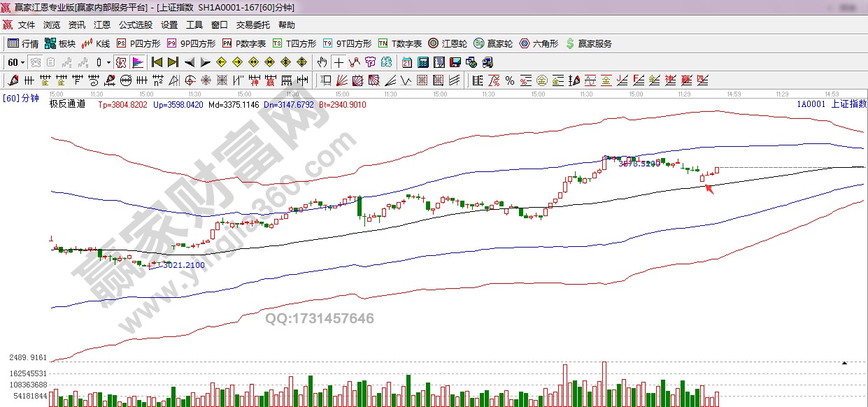
Task: Expand the candlestick style dropdown arrow
Action: [108, 62]
